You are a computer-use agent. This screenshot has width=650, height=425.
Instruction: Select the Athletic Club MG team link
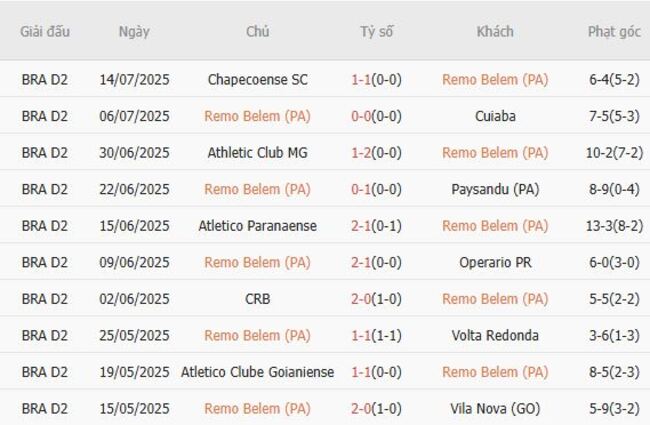tap(257, 153)
